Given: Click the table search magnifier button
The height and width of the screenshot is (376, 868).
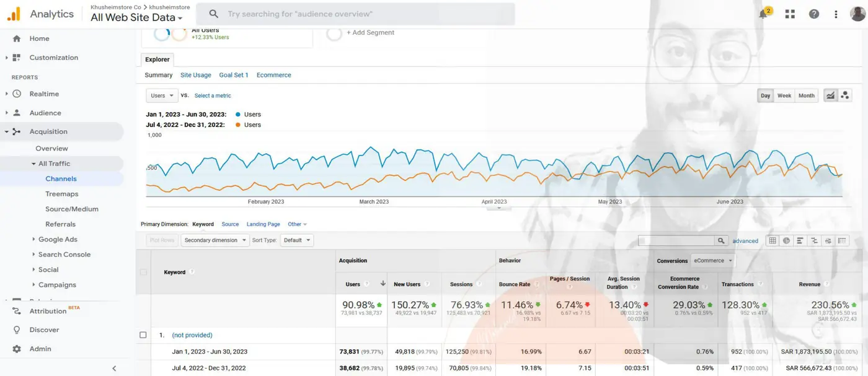Looking at the screenshot, I should 721,240.
